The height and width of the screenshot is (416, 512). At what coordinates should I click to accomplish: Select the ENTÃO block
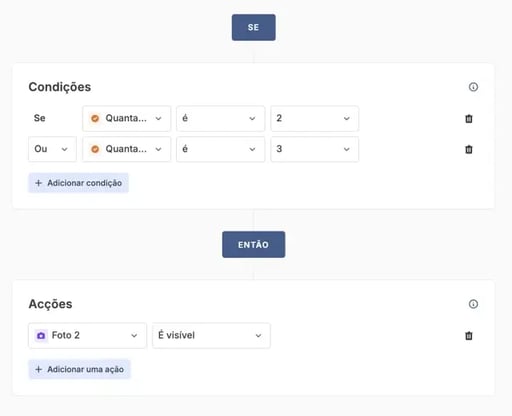(x=253, y=245)
